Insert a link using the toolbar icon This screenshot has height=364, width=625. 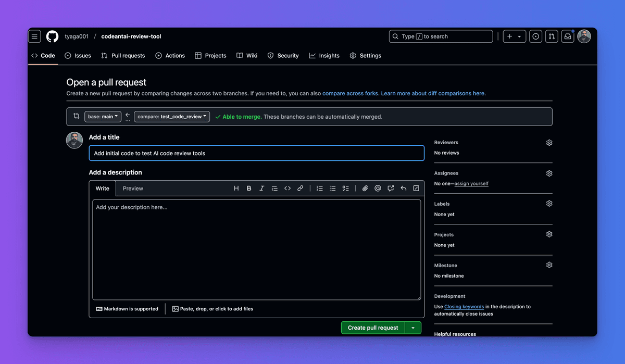301,188
